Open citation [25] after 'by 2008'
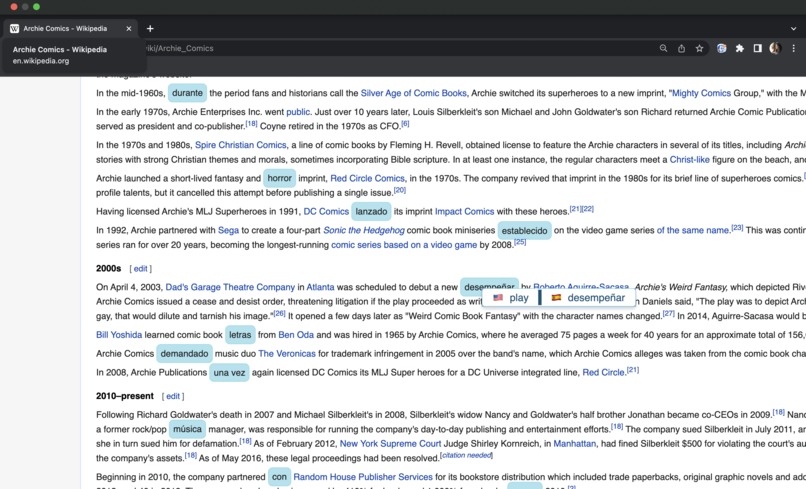The height and width of the screenshot is (489, 806). (x=520, y=242)
